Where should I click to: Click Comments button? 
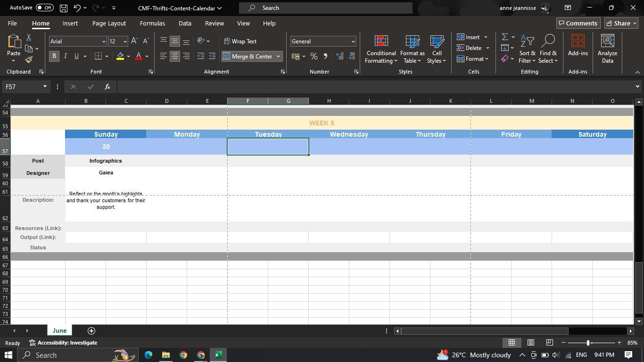point(578,23)
